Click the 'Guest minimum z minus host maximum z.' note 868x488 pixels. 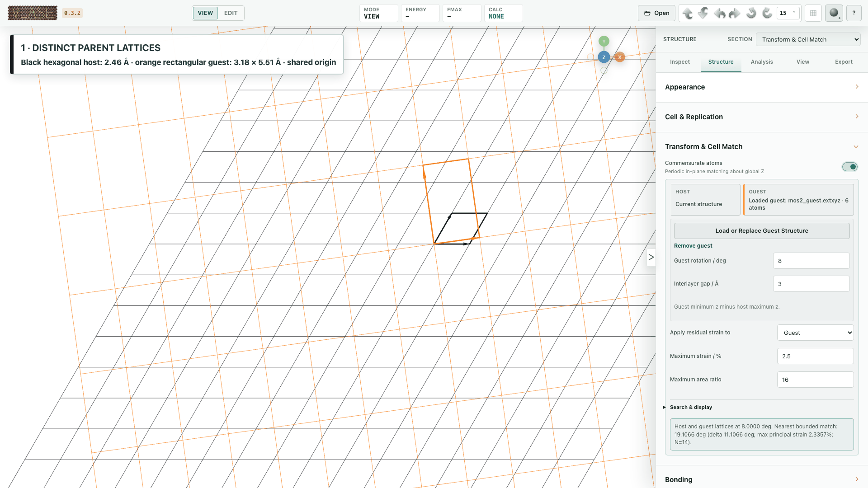click(x=726, y=307)
